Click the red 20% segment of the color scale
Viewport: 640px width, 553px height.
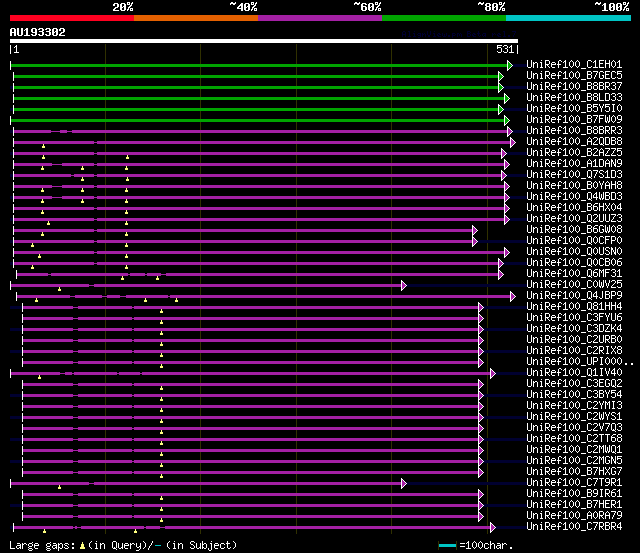(72, 18)
